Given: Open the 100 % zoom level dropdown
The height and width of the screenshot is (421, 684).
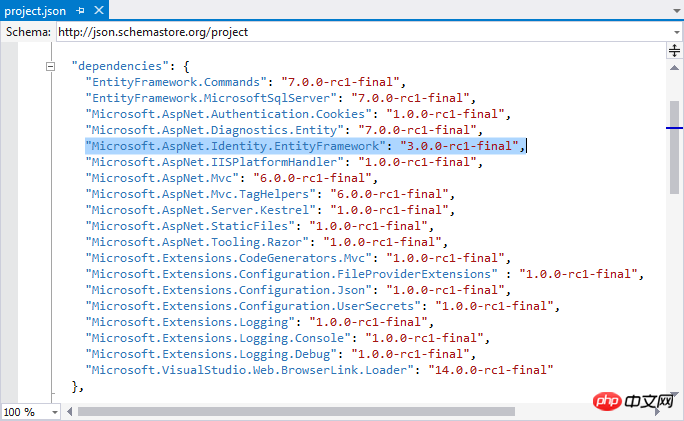Looking at the screenshot, I should [x=55, y=412].
